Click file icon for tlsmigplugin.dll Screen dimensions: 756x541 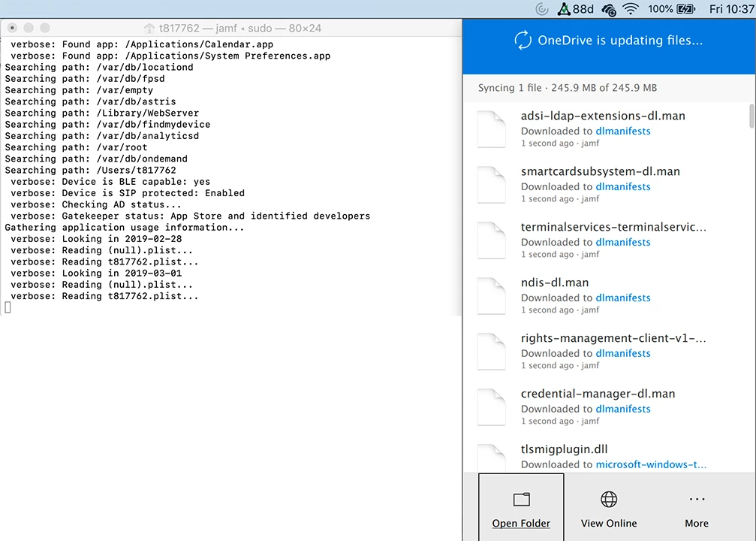click(x=491, y=458)
